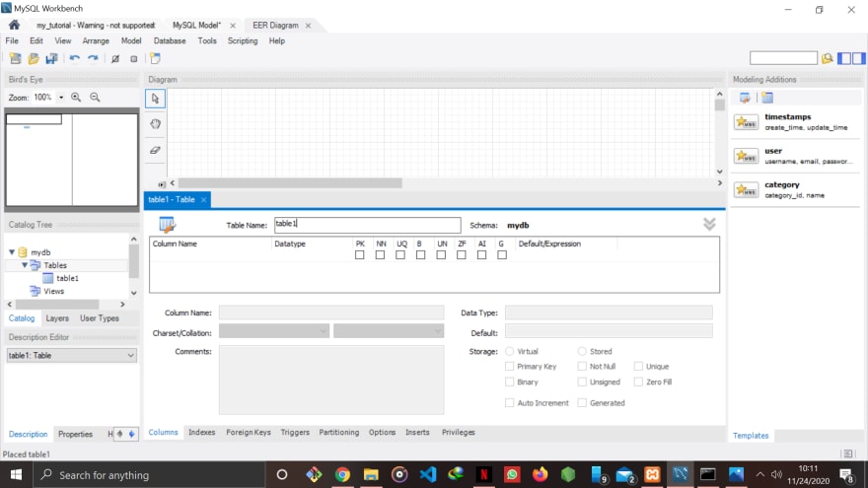
Task: Click the table editor icon beside Table Name
Action: point(167,225)
